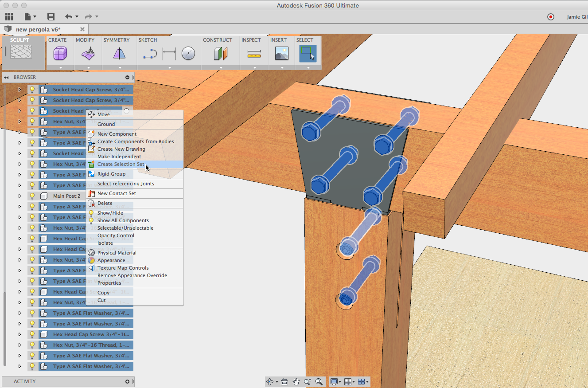Toggle Selectable/Unselectable in the context menu
This screenshot has height=388, width=588.
click(125, 228)
